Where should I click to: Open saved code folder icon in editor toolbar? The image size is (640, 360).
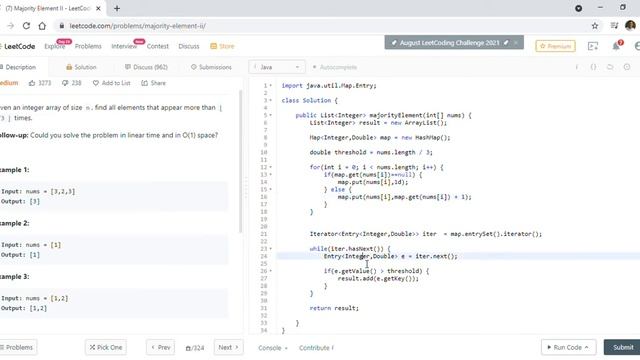click(610, 67)
